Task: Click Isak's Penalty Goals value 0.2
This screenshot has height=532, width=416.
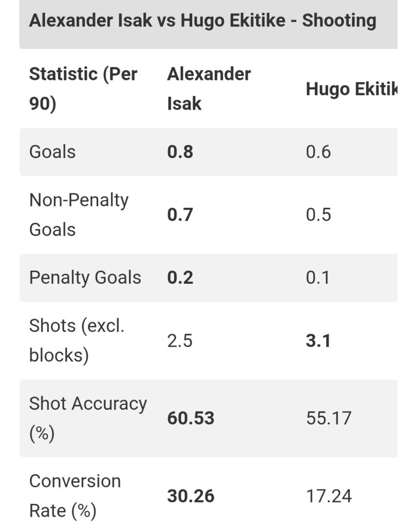Action: [x=180, y=277]
